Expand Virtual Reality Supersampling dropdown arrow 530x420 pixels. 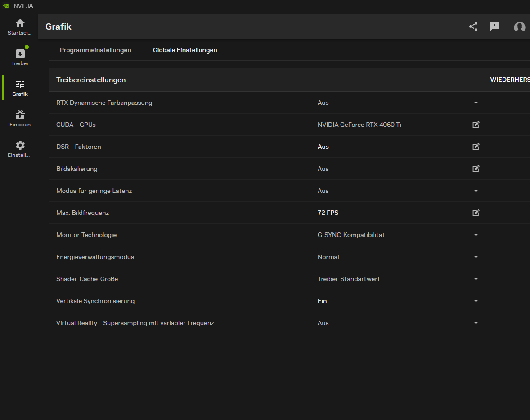(476, 323)
